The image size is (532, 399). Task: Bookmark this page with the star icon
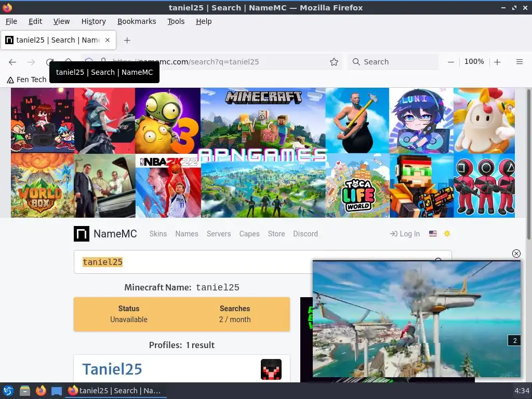pyautogui.click(x=334, y=62)
